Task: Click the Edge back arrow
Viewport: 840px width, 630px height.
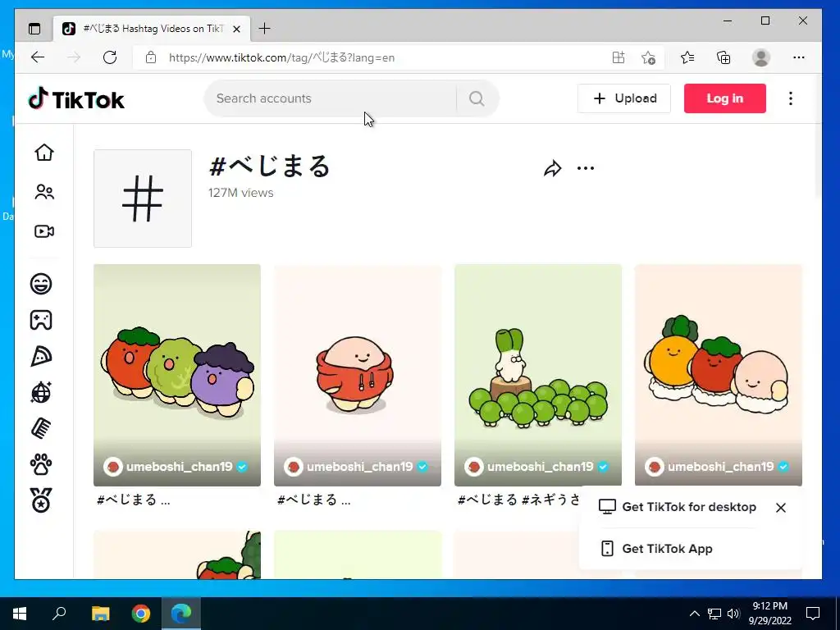Action: tap(38, 57)
